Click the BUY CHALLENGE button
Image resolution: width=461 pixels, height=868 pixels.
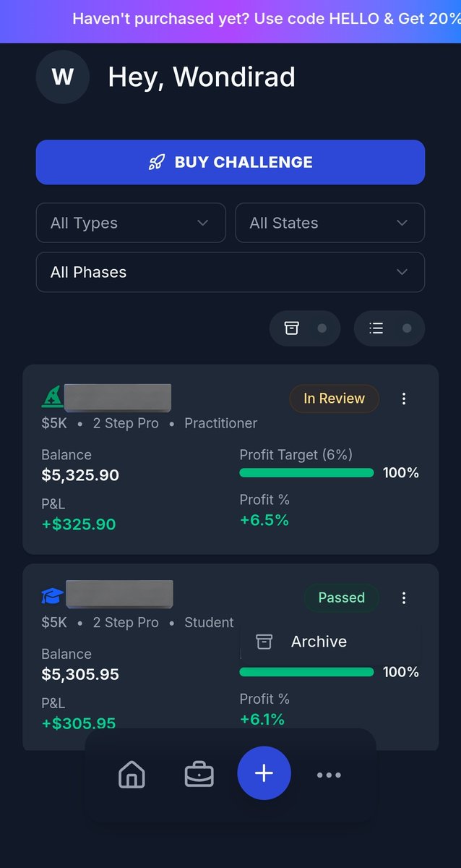click(x=230, y=162)
